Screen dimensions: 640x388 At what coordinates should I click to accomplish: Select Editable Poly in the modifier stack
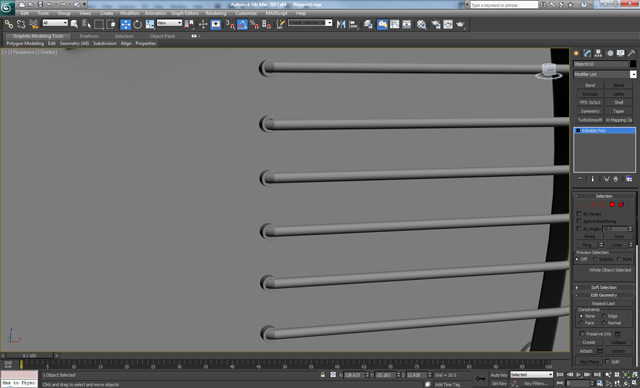[604, 131]
